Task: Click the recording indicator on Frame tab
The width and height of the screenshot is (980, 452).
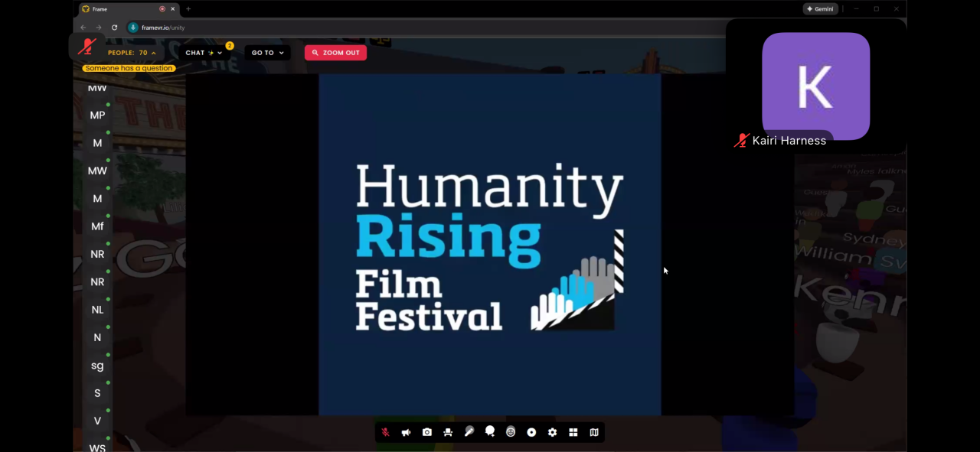Action: (162, 9)
